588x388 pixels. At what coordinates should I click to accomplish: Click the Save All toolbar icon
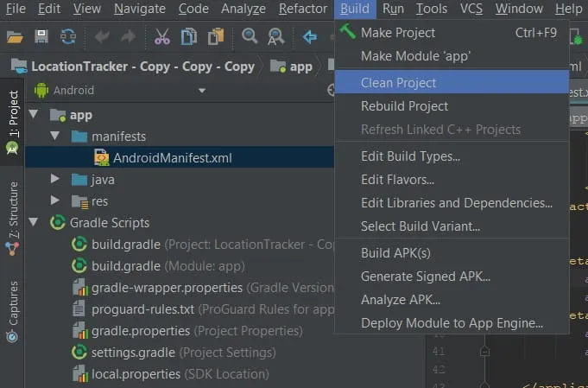coord(41,36)
